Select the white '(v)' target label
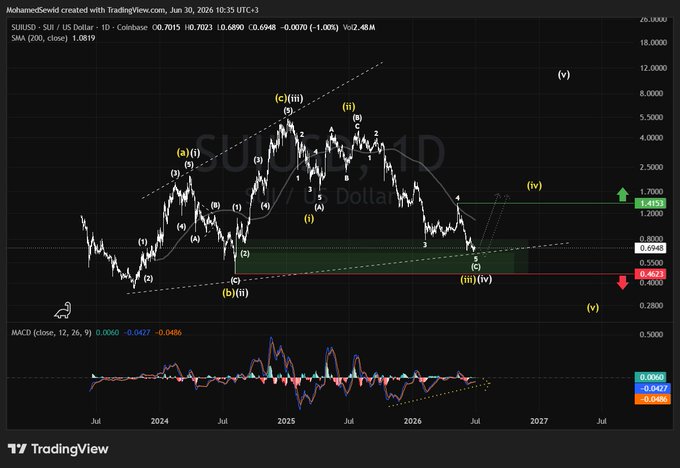The height and width of the screenshot is (468, 680). point(564,75)
